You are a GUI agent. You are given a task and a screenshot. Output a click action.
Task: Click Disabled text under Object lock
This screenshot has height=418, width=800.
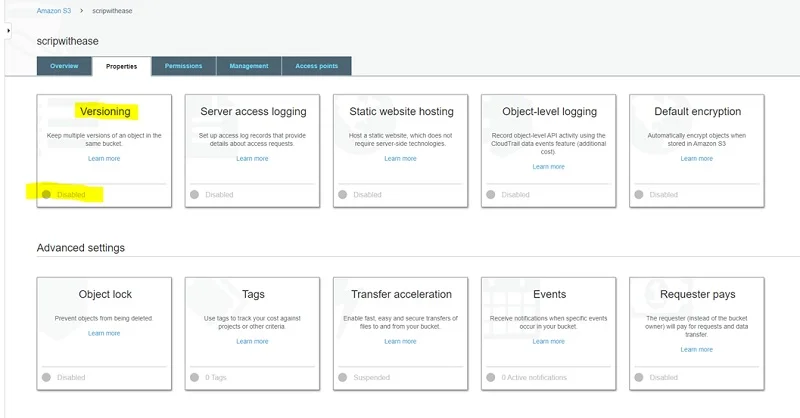[71, 377]
